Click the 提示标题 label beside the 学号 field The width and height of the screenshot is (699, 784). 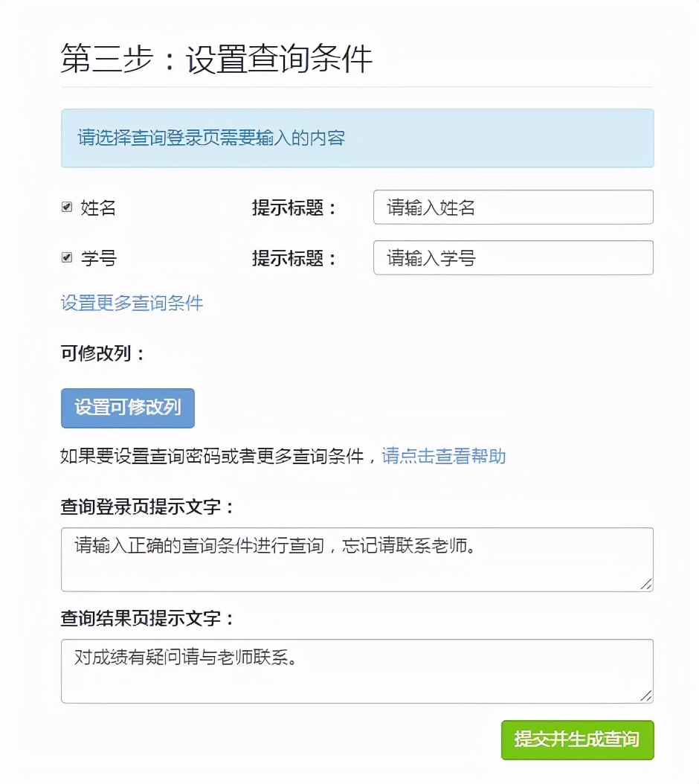[294, 258]
